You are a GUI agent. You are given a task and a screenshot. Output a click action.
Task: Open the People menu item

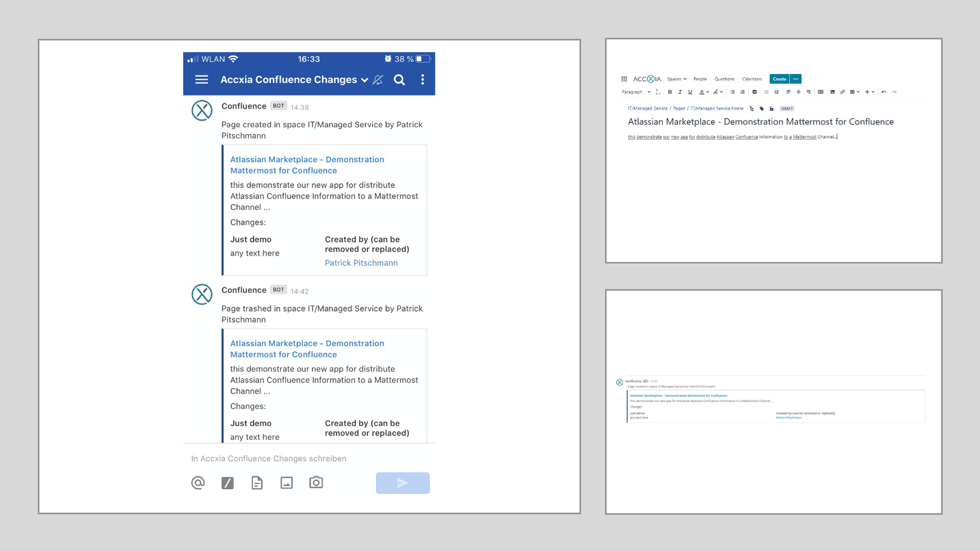(x=700, y=79)
